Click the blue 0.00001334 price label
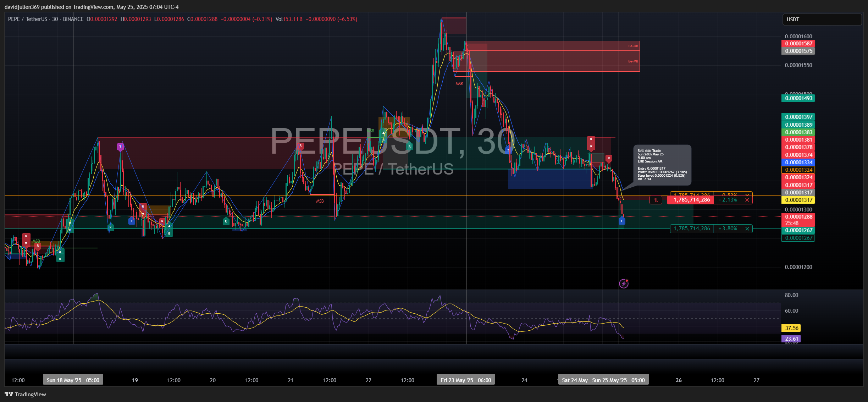The image size is (868, 402). point(798,163)
